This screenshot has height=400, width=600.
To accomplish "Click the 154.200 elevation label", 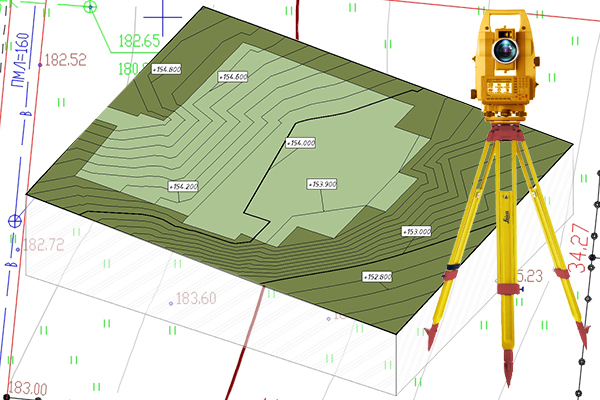I will tap(183, 186).
